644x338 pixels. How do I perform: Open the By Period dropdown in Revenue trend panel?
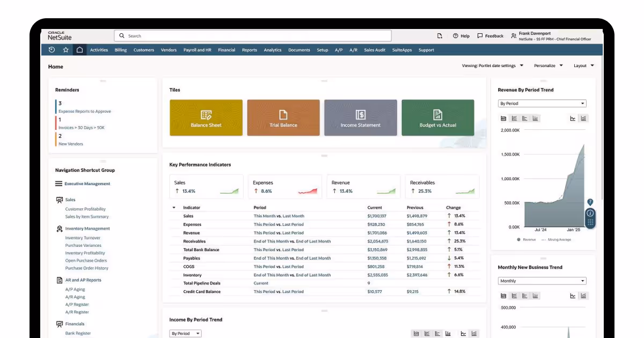point(542,103)
